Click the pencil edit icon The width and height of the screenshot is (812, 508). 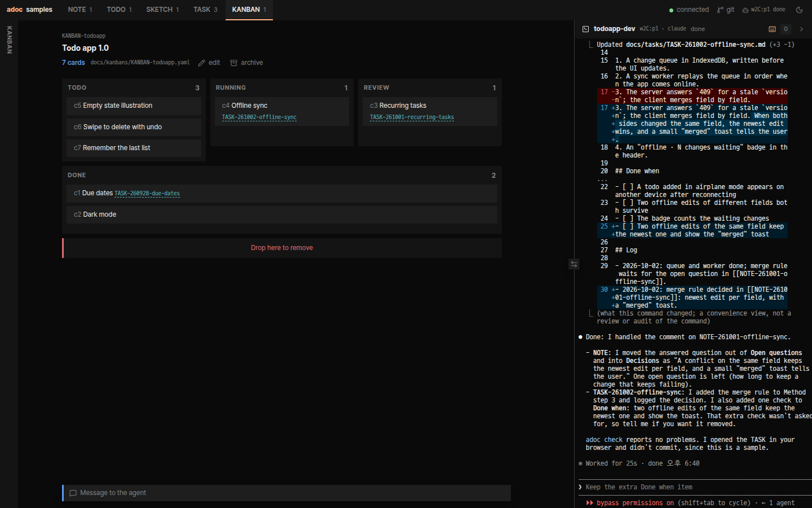coord(201,63)
